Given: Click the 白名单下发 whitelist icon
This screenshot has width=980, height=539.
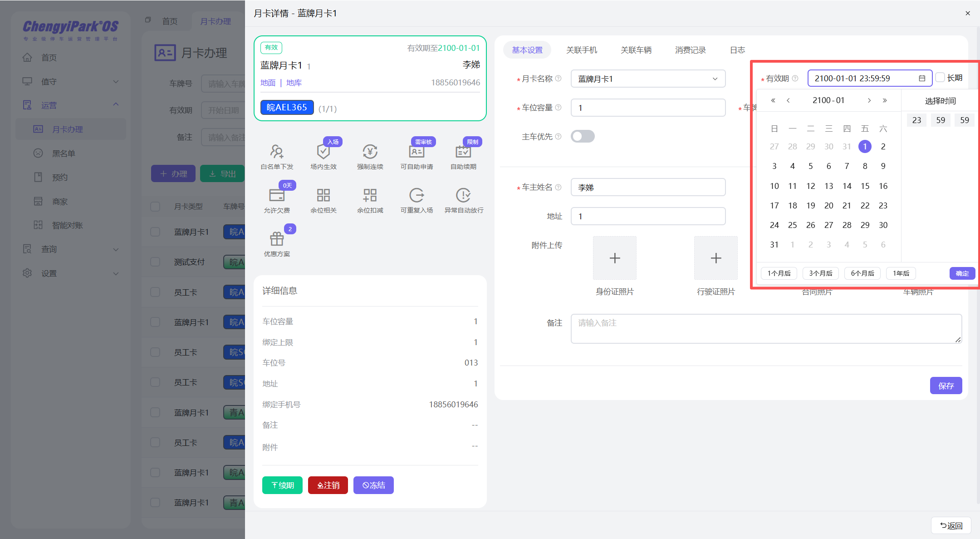Looking at the screenshot, I should (277, 152).
